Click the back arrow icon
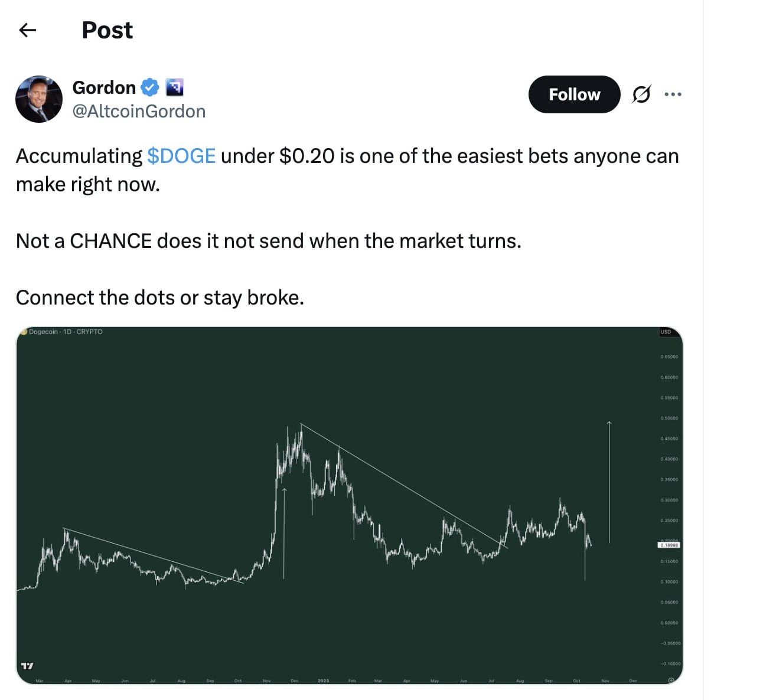 (x=28, y=30)
